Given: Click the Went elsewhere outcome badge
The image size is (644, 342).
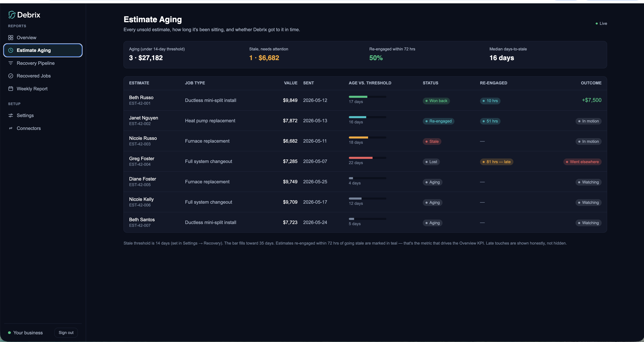Looking at the screenshot, I should pos(582,162).
